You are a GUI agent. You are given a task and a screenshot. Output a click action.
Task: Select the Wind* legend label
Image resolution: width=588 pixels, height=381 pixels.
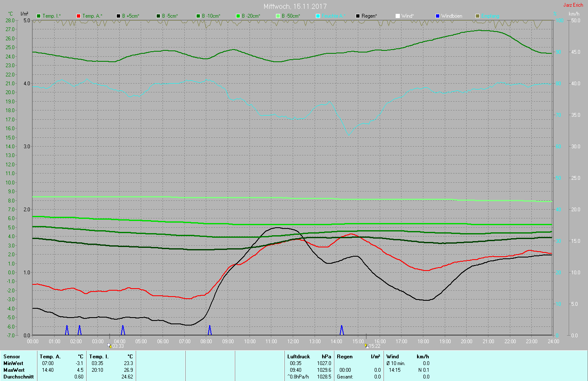point(408,16)
